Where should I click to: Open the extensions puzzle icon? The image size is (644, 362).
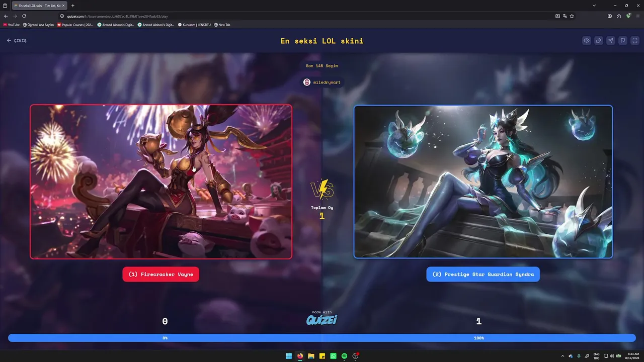pyautogui.click(x=619, y=16)
